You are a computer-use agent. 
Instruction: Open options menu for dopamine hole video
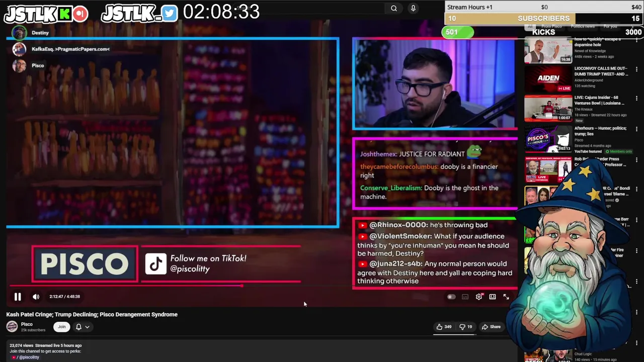tap(636, 40)
